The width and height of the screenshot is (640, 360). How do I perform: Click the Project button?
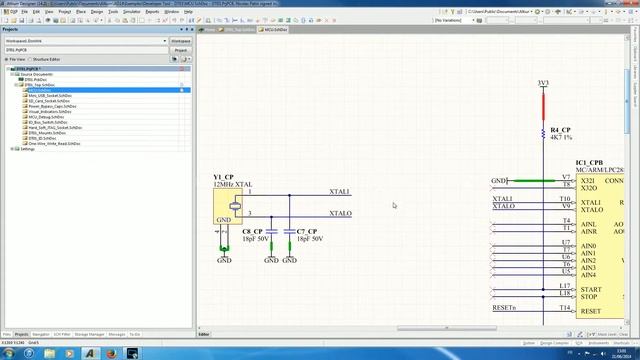[x=180, y=50]
